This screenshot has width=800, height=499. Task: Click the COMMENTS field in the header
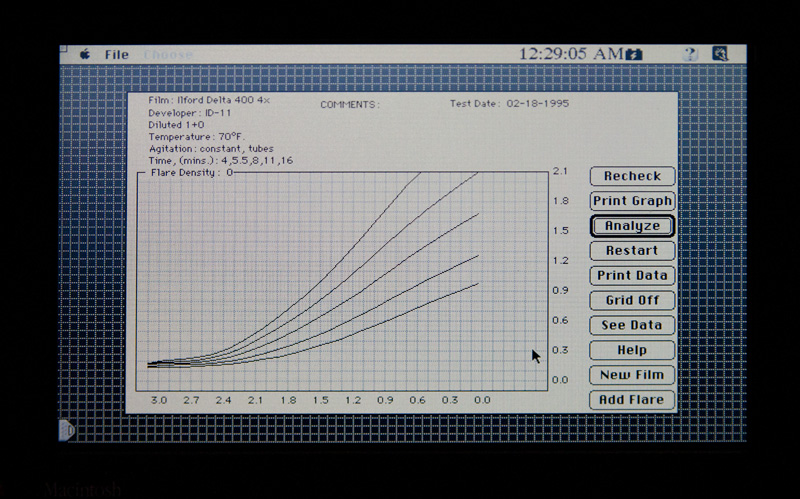350,104
